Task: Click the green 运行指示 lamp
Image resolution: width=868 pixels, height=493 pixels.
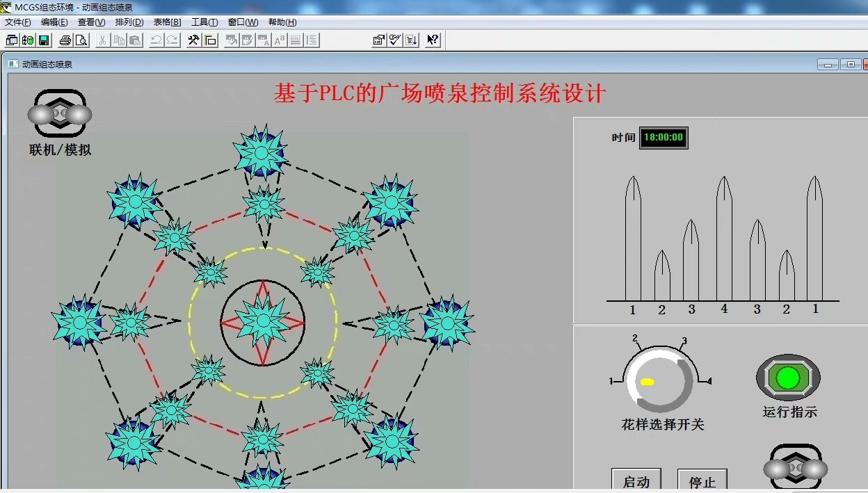Action: (788, 378)
